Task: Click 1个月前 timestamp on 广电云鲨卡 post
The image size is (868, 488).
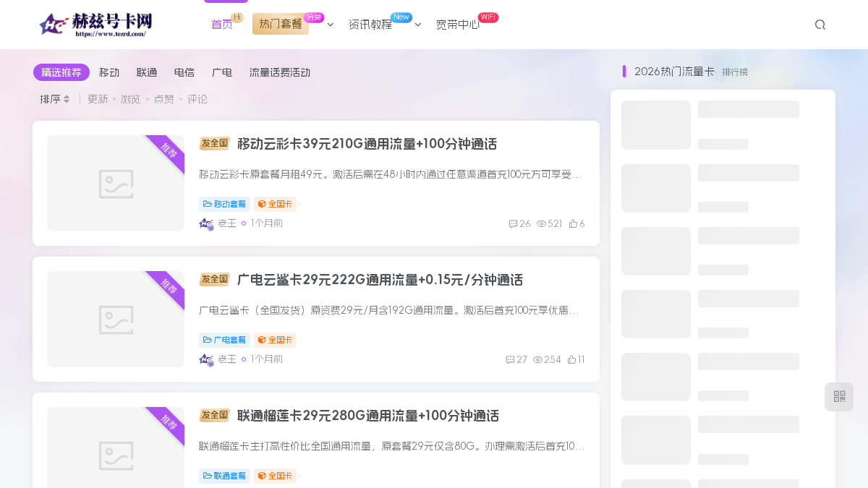Action: coord(267,359)
